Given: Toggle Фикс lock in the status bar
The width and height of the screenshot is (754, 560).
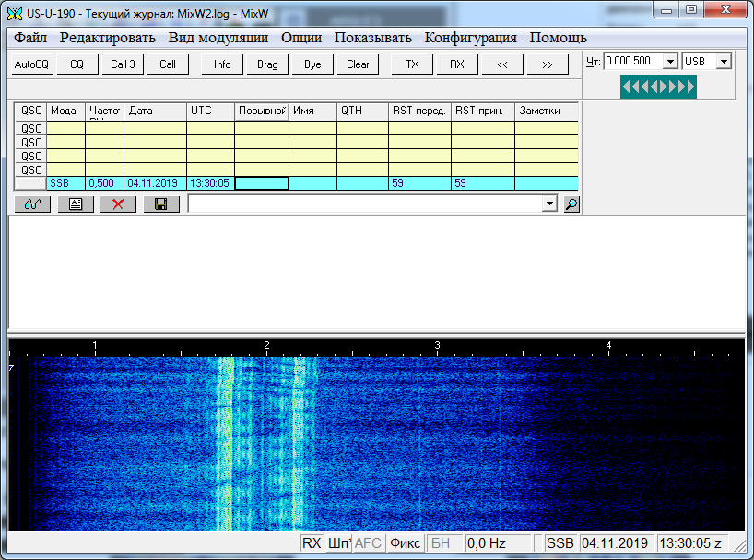Looking at the screenshot, I should 405,543.
